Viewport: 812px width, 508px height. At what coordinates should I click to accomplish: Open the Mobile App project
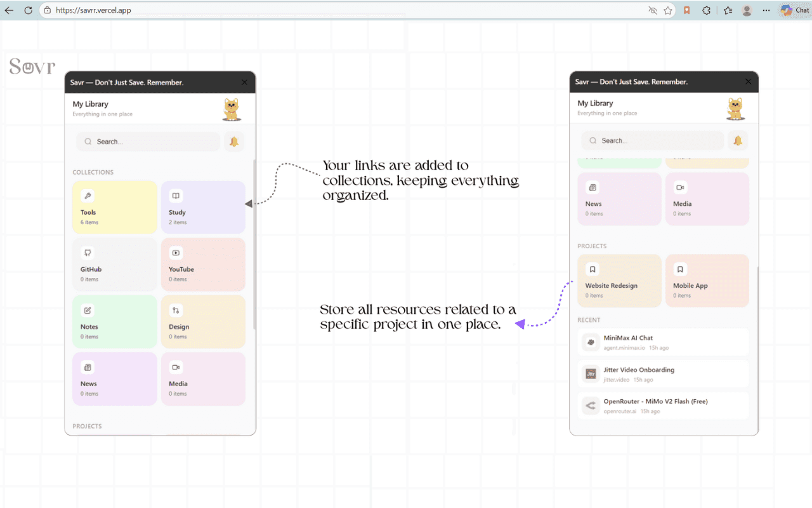707,281
